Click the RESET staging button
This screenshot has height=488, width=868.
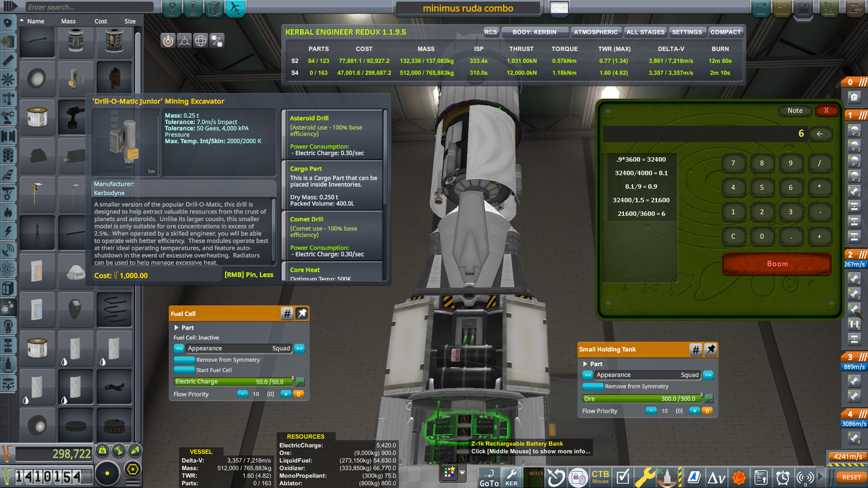click(x=852, y=477)
